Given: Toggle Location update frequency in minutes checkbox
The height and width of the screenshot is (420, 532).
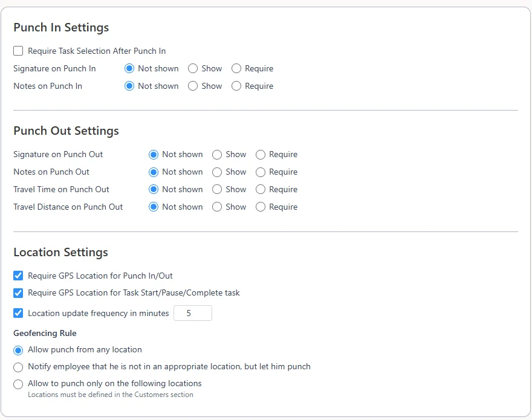Looking at the screenshot, I should coord(18,313).
